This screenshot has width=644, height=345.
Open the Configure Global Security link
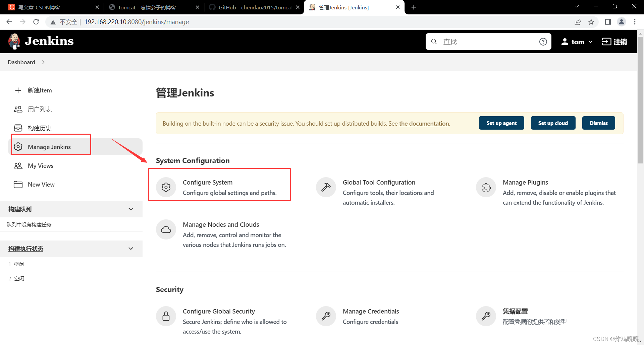coord(219,312)
